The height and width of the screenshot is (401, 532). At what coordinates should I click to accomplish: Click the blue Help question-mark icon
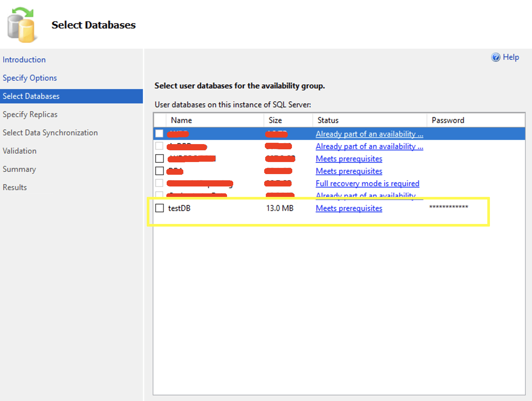[x=495, y=57]
